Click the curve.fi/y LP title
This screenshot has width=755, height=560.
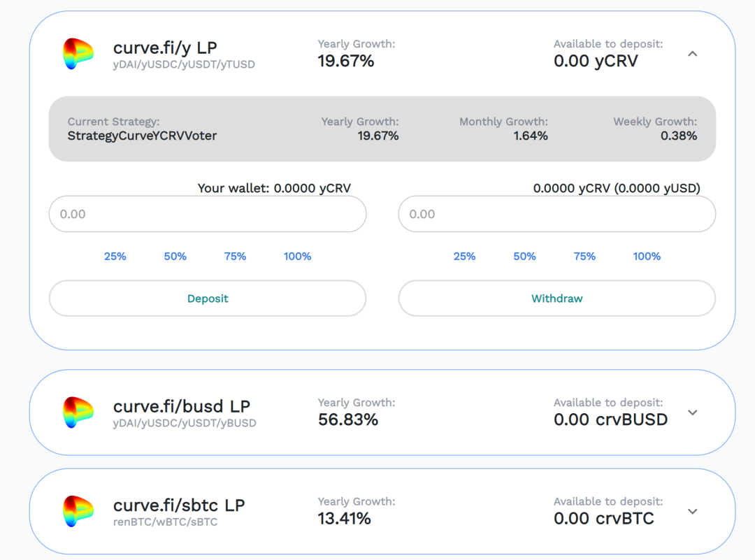click(165, 48)
